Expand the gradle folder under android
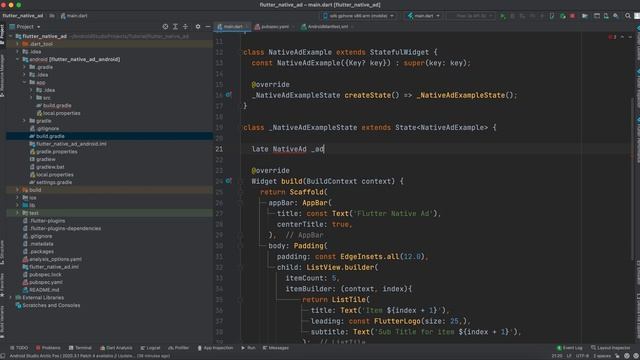Viewport: 640px width, 360px height. click(24, 121)
